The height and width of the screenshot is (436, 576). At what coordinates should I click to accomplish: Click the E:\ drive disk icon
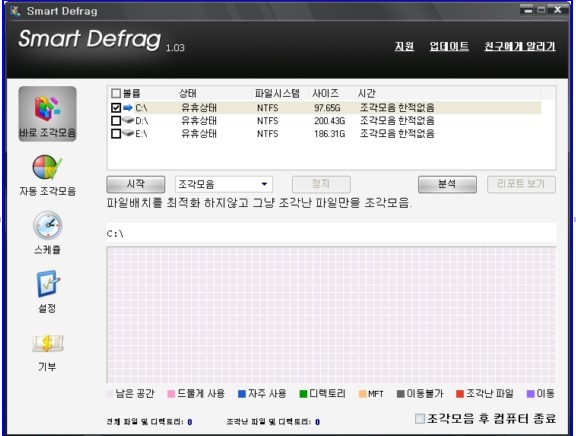[127, 133]
